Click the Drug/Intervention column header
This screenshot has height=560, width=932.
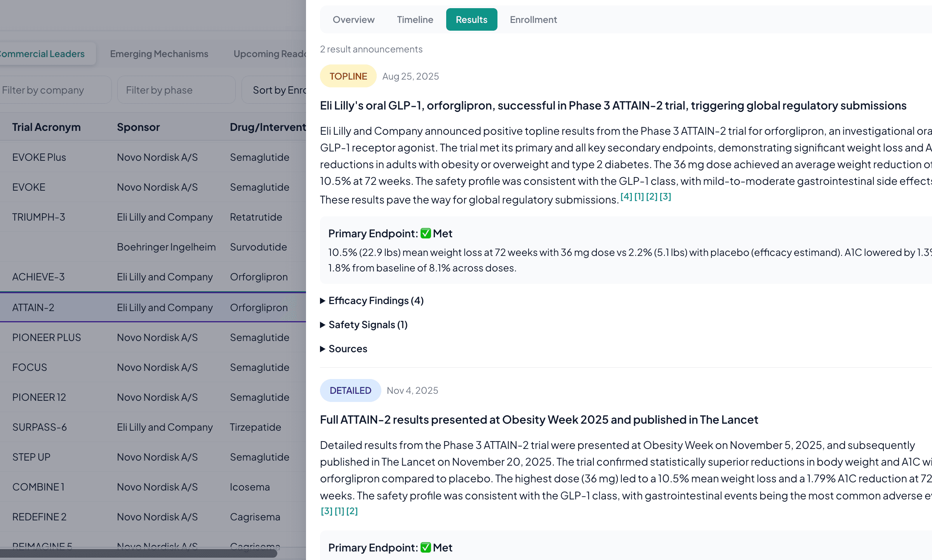(268, 127)
